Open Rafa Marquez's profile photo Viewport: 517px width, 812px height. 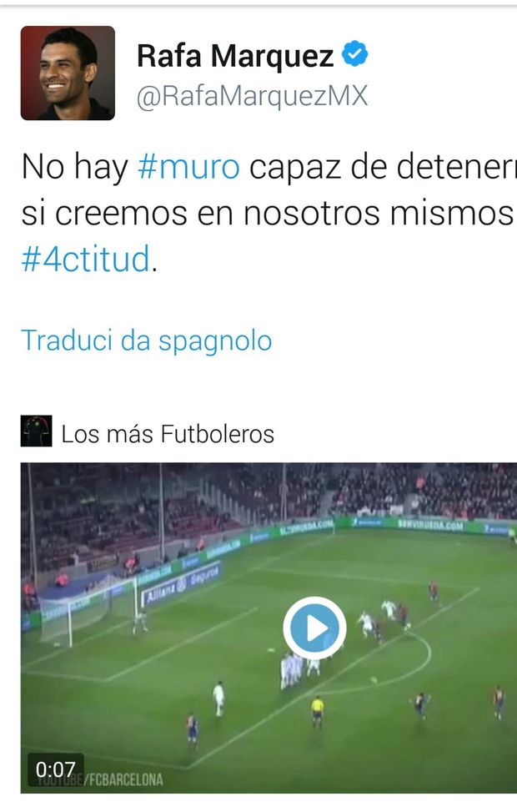point(68,73)
